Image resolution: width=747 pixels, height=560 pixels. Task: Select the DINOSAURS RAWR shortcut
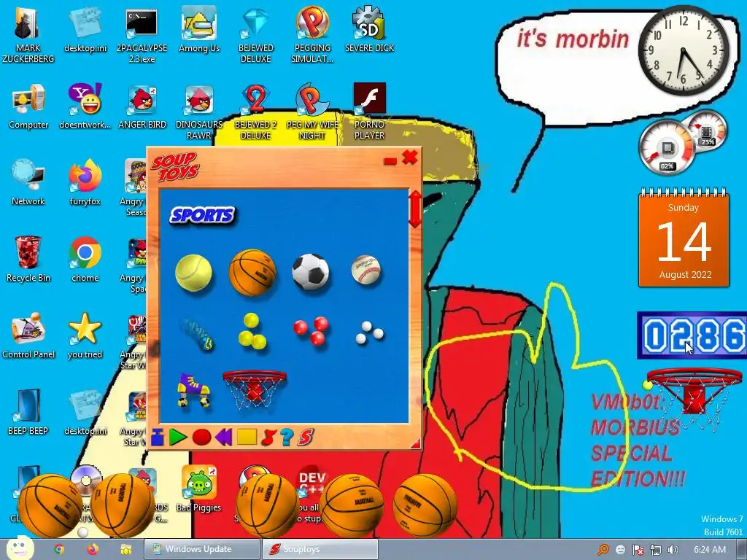pyautogui.click(x=199, y=112)
